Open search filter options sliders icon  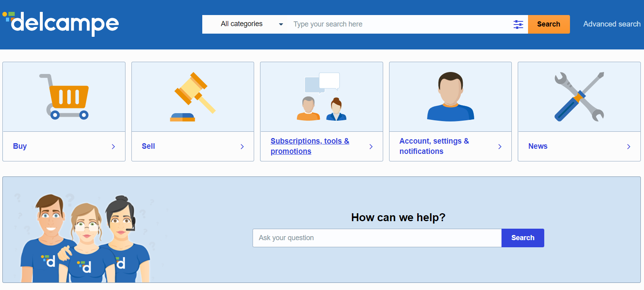[x=518, y=24]
